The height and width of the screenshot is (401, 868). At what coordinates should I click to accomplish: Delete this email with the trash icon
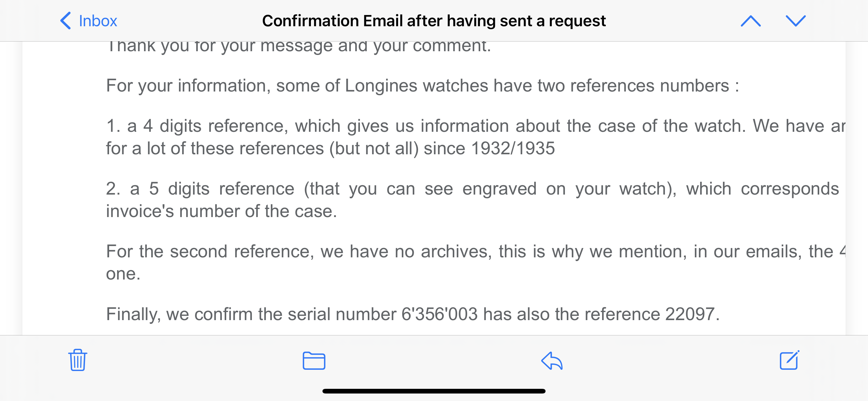(78, 360)
